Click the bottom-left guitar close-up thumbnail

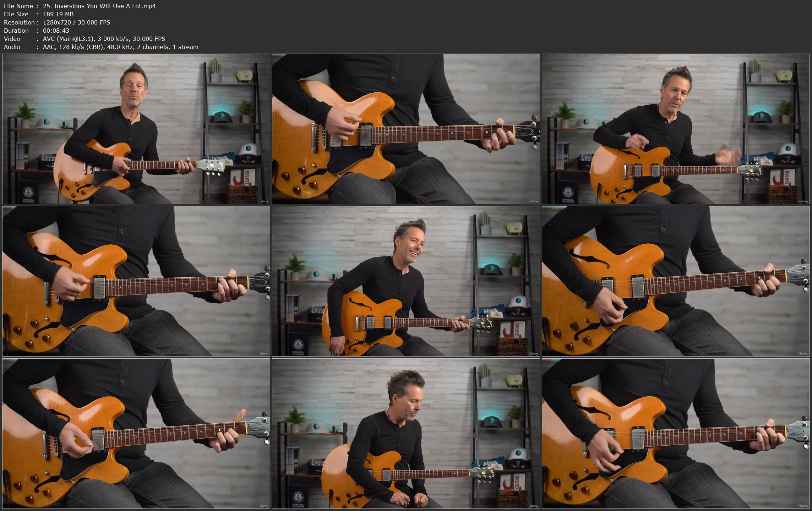(136, 434)
